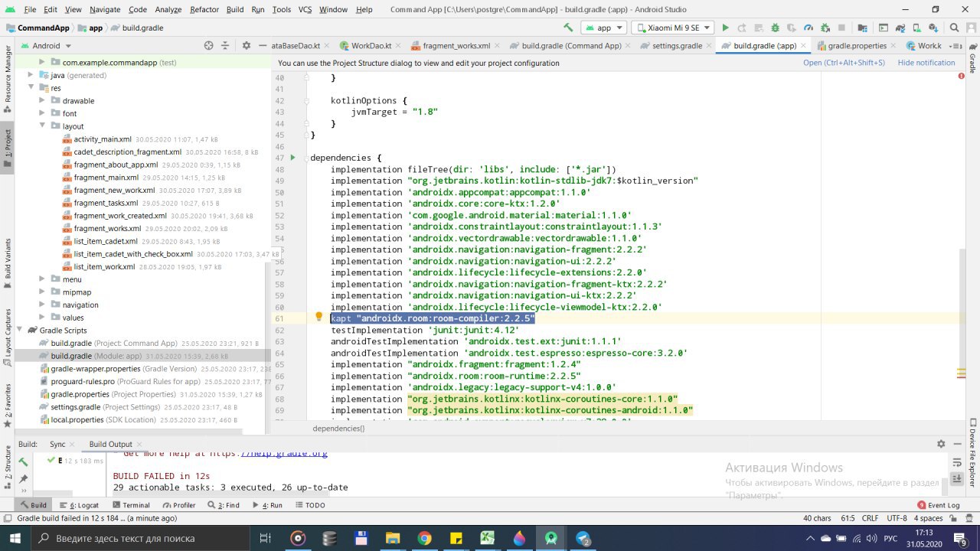Run the app with green play button
The height and width of the screenshot is (551, 980).
tap(725, 28)
